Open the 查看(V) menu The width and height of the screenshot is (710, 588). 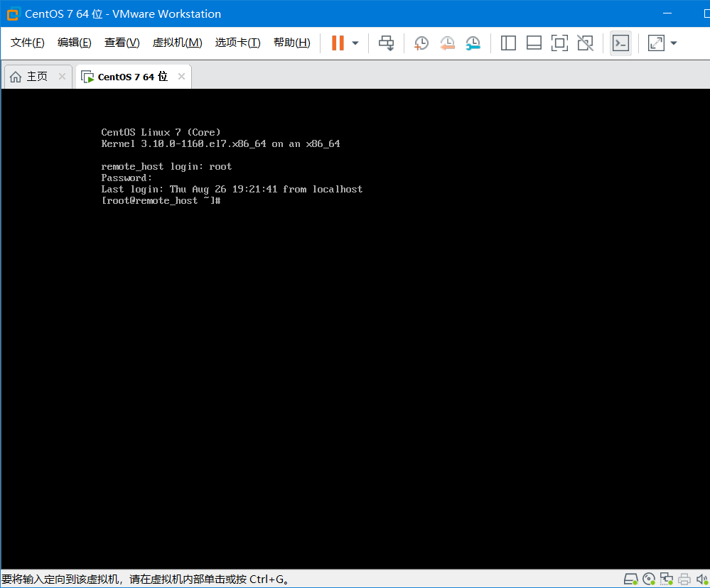(122, 43)
